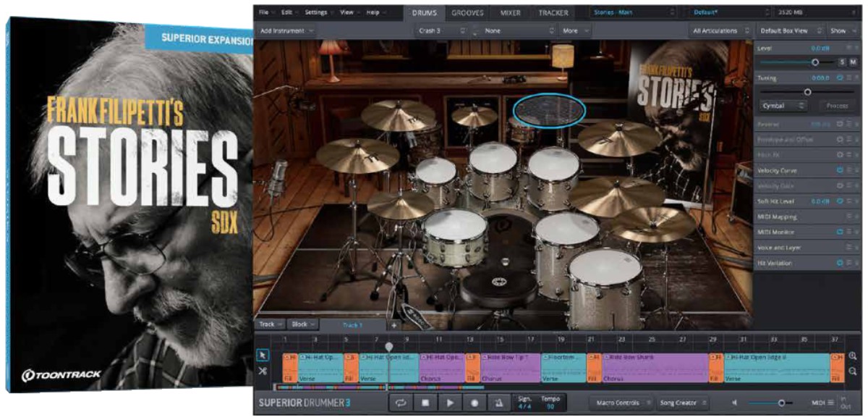Image resolution: width=868 pixels, height=420 pixels.
Task: Open the Show dropdown
Action: click(x=843, y=31)
